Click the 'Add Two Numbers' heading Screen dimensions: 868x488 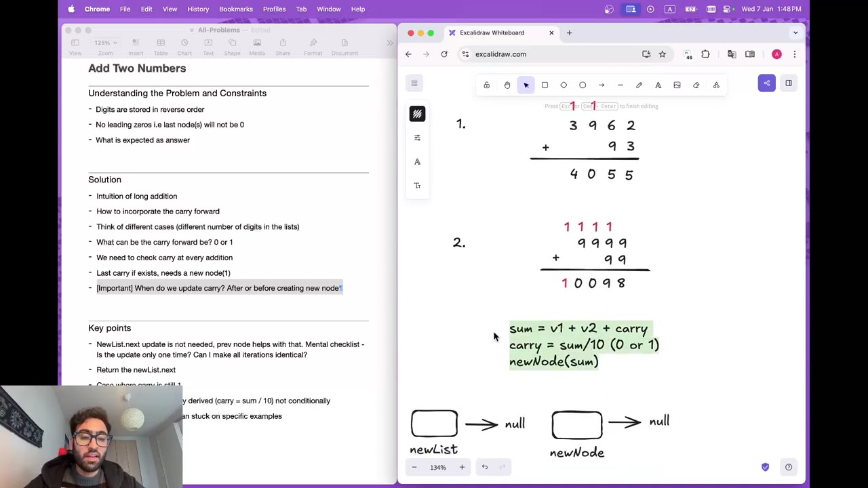click(x=137, y=68)
